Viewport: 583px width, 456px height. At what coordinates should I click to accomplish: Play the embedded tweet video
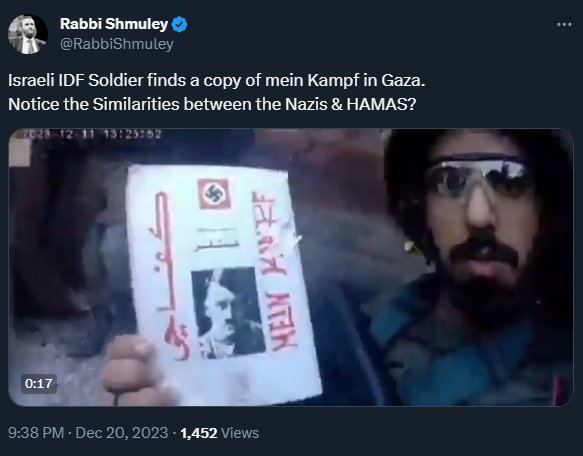click(x=291, y=267)
